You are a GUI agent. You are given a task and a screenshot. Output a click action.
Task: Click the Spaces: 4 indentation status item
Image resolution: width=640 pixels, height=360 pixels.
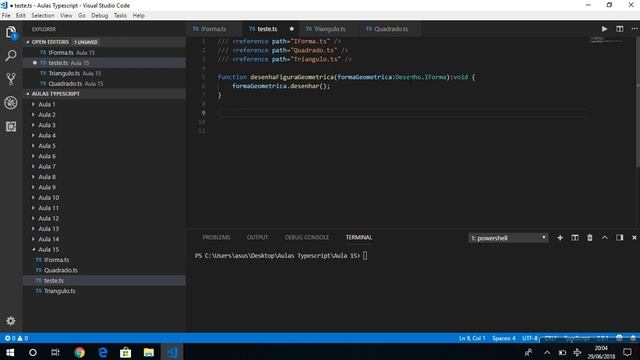(503, 338)
